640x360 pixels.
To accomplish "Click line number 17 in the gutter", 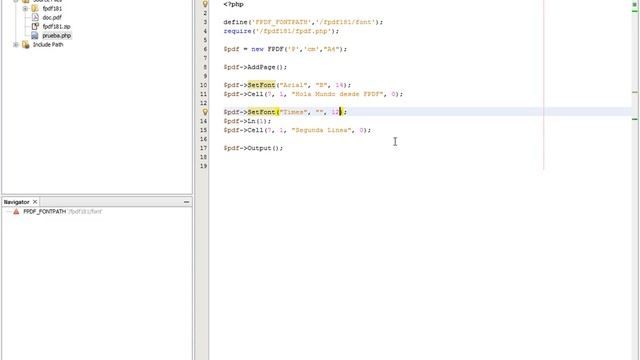I will [x=204, y=148].
